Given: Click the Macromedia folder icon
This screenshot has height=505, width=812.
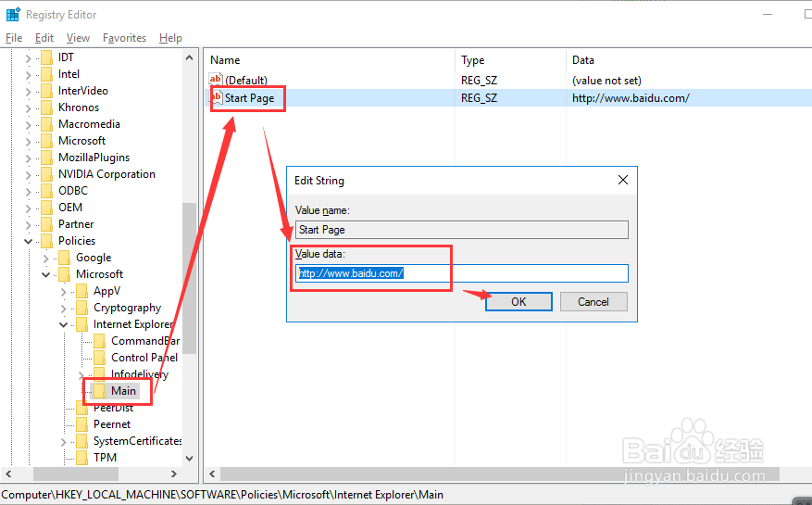Looking at the screenshot, I should pyautogui.click(x=46, y=124).
